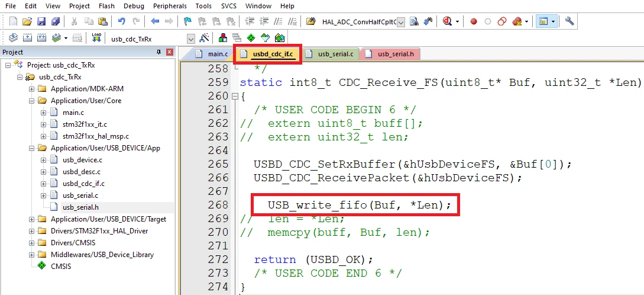The image size is (644, 295).
Task: Close the Project panel
Action: point(169,52)
